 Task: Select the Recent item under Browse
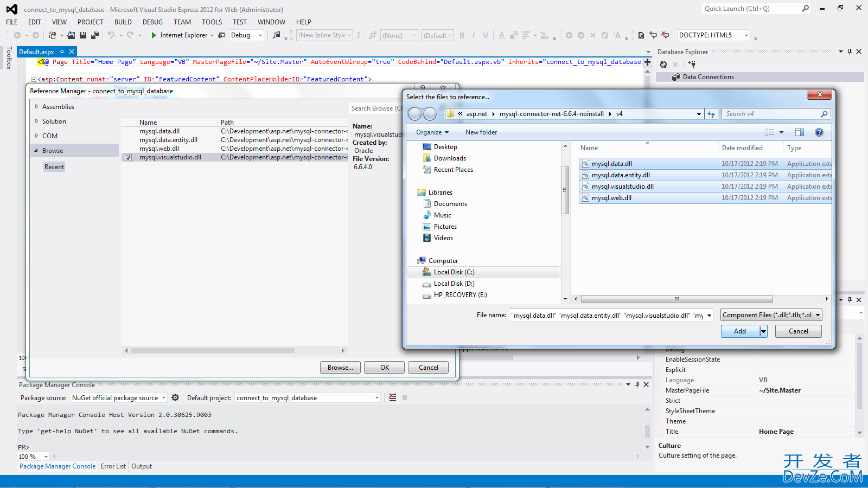[54, 167]
